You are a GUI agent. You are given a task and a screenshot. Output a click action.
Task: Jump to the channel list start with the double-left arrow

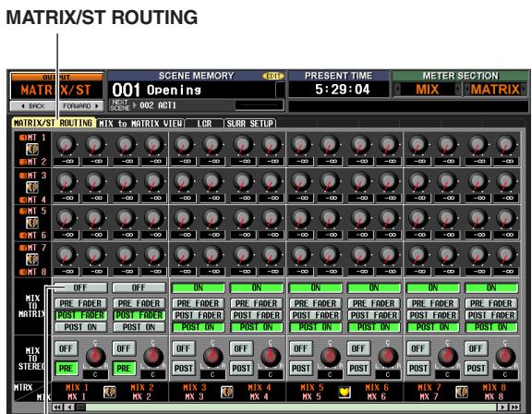click(x=57, y=407)
